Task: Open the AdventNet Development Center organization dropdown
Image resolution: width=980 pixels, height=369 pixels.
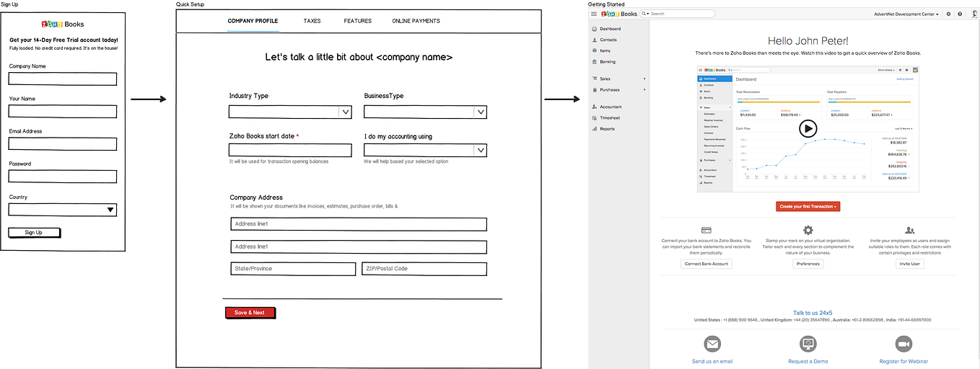Action: [906, 14]
